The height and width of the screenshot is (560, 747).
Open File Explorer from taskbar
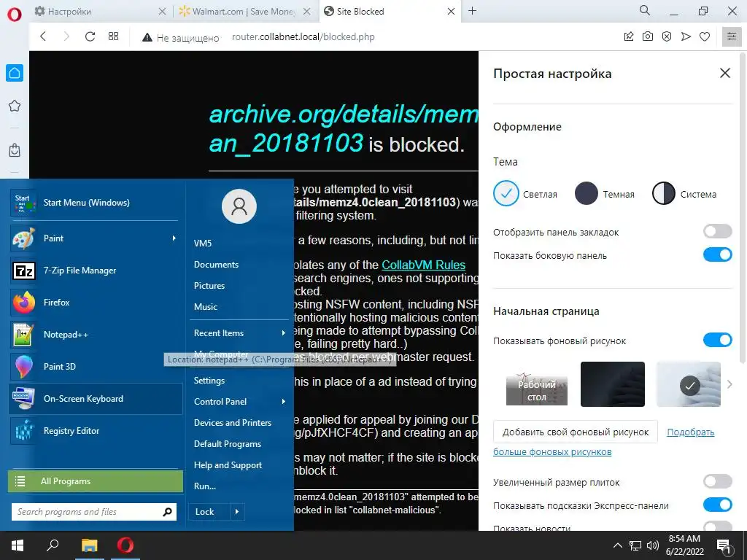click(89, 545)
